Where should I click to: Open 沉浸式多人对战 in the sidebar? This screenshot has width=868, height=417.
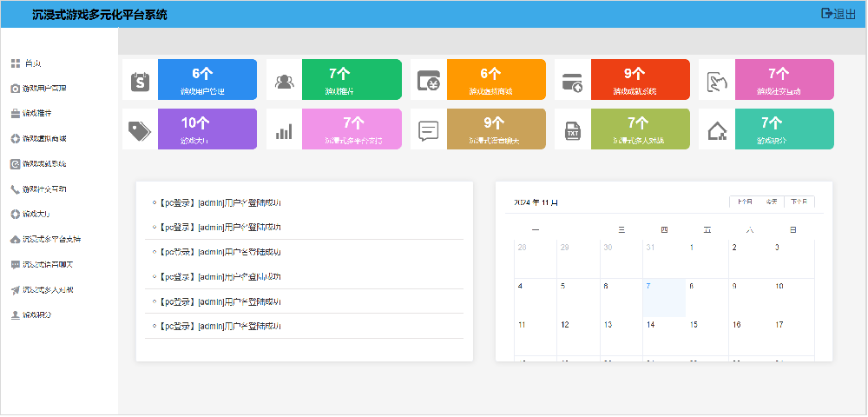tap(48, 290)
